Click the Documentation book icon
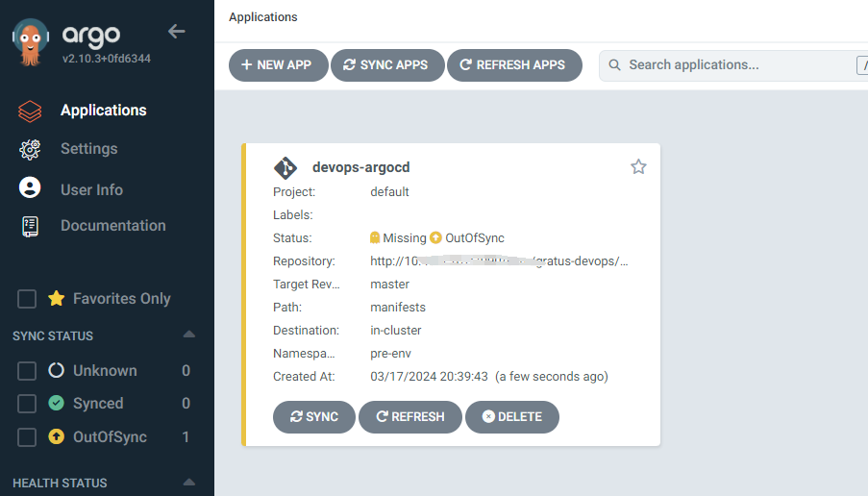The width and height of the screenshot is (868, 496). [30, 226]
